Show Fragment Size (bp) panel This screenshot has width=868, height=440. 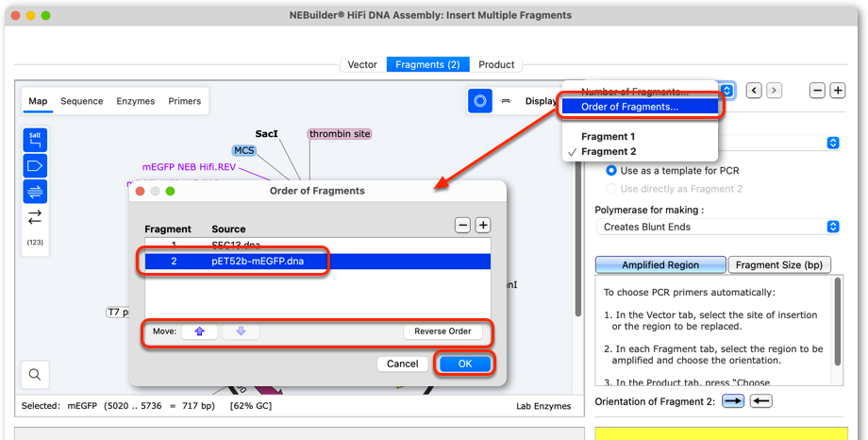pyautogui.click(x=779, y=265)
